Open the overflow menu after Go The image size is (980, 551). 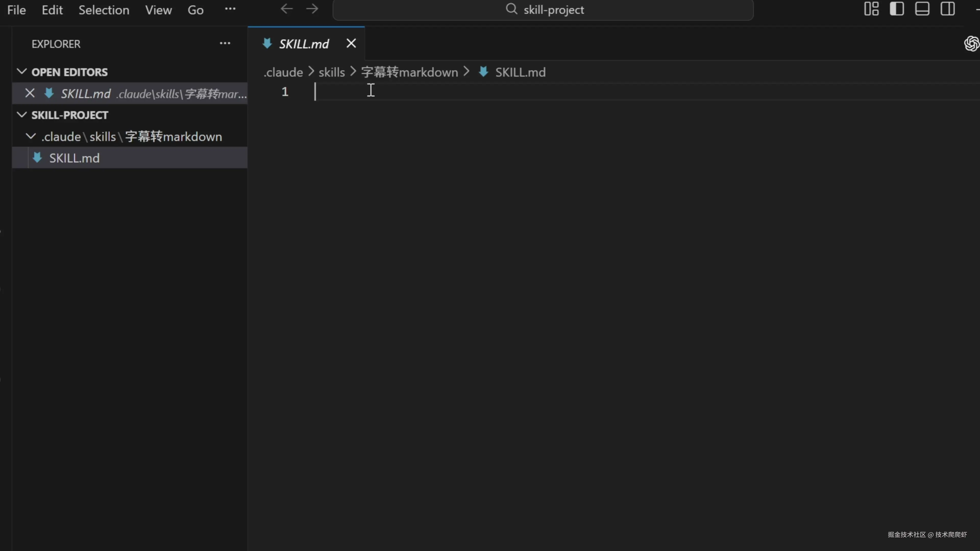coord(230,9)
